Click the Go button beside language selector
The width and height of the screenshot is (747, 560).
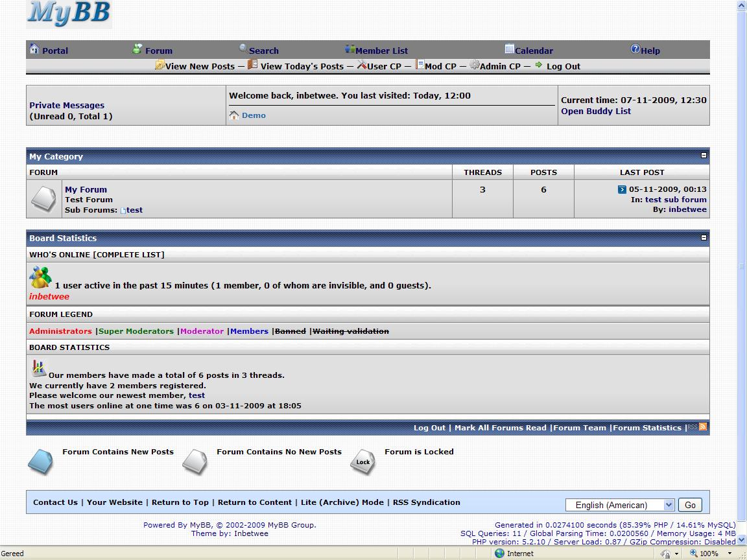(690, 505)
